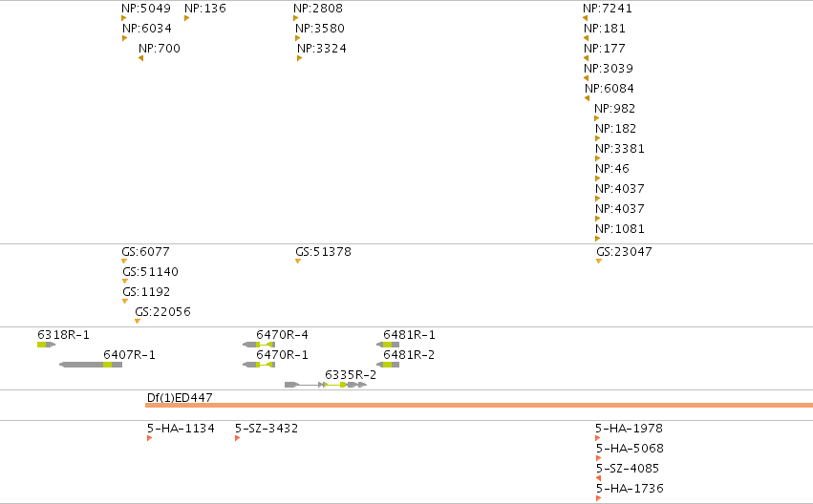
Task: Click the down-triangle under GS:51378
Action: point(298,261)
